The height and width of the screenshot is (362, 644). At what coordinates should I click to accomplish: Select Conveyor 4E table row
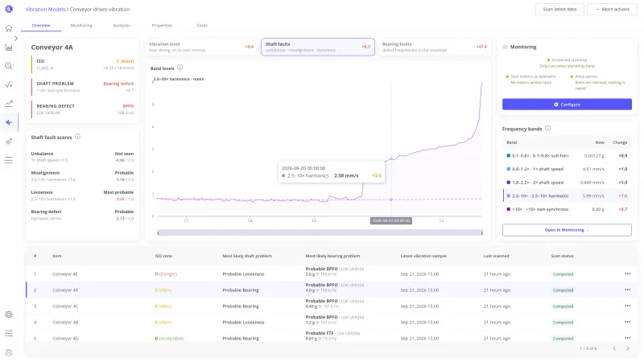332,274
